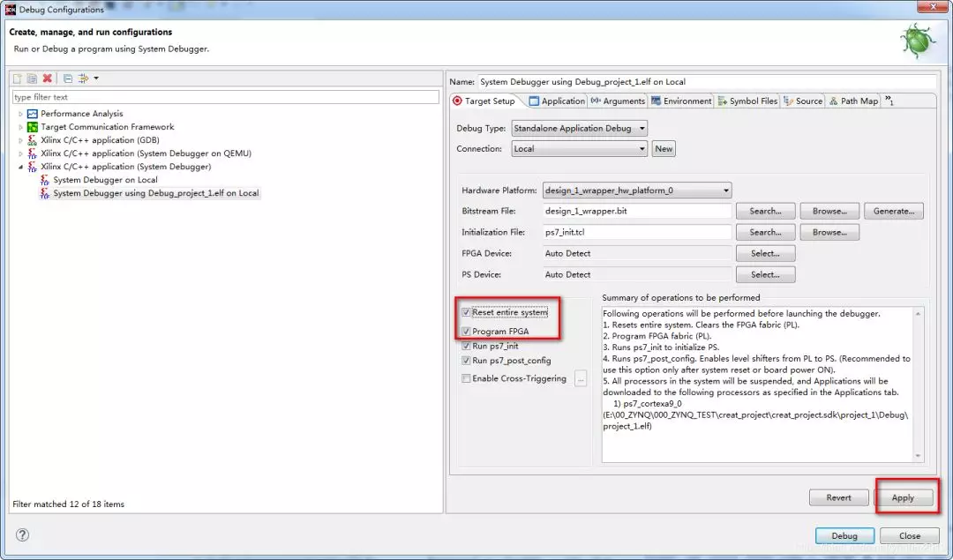Click the System Debugger on QEMU icon

coord(33,153)
